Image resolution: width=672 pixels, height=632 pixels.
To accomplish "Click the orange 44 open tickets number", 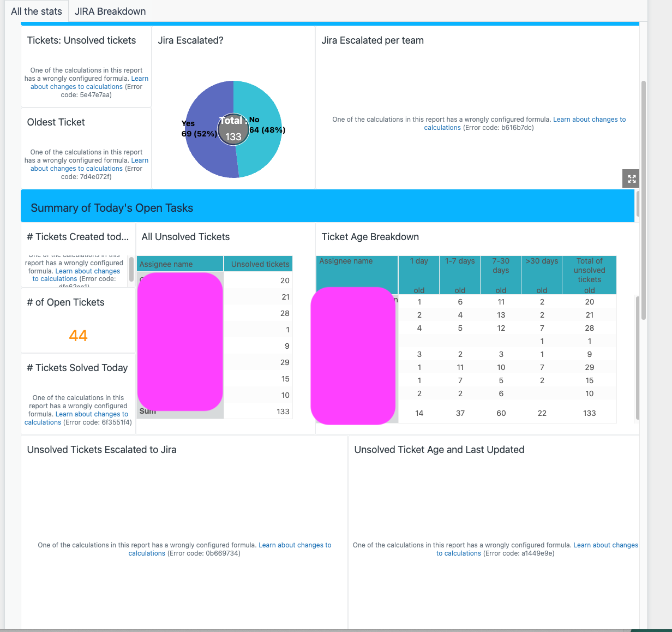I will [x=78, y=336].
